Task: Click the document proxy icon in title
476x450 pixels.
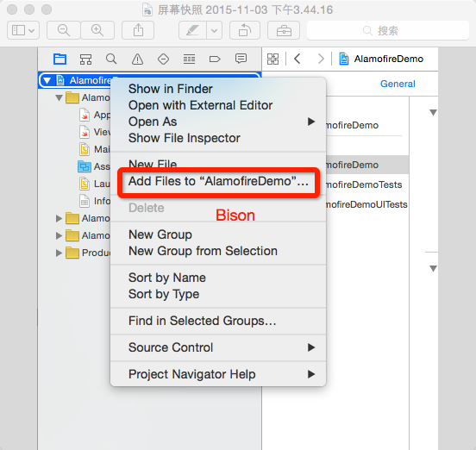Action: point(147,9)
